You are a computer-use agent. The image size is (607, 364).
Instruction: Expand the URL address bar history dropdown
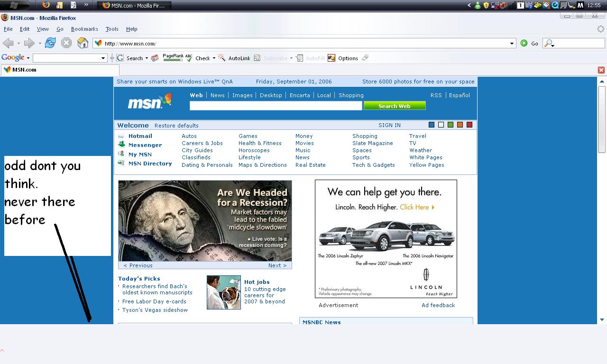[x=512, y=44]
